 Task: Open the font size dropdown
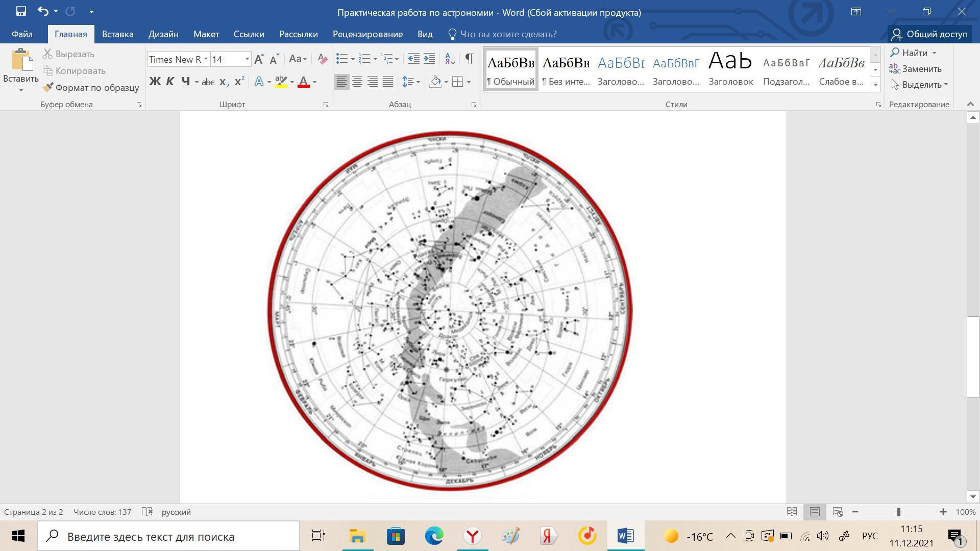(247, 59)
